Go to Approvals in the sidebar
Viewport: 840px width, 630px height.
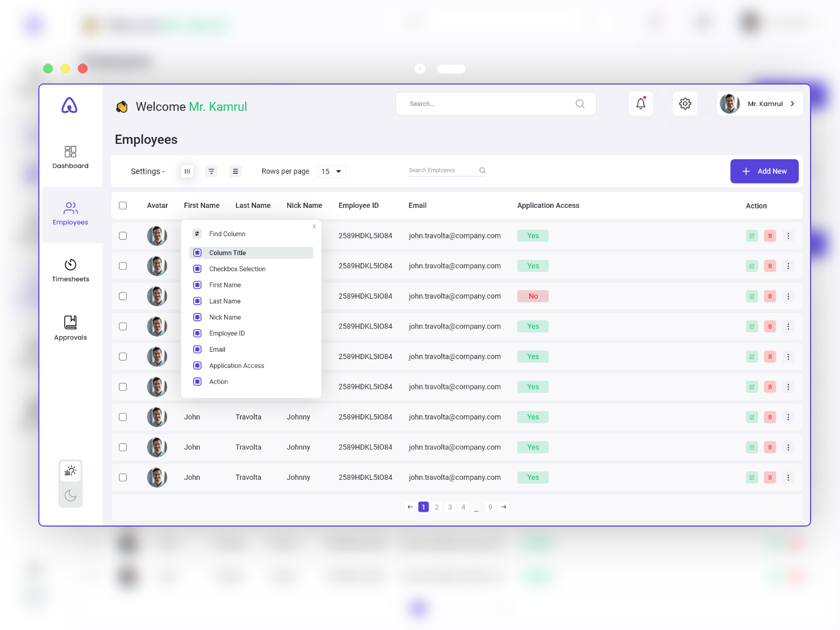point(70,328)
